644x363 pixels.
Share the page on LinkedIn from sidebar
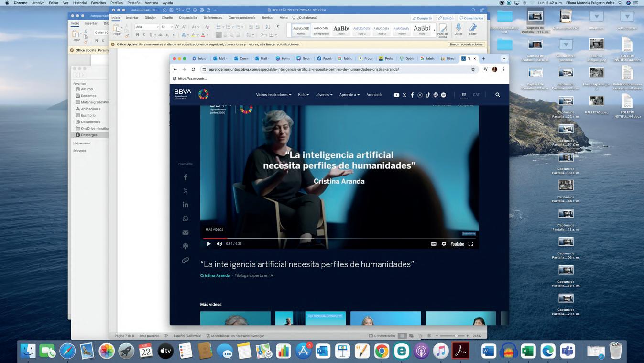(x=186, y=205)
